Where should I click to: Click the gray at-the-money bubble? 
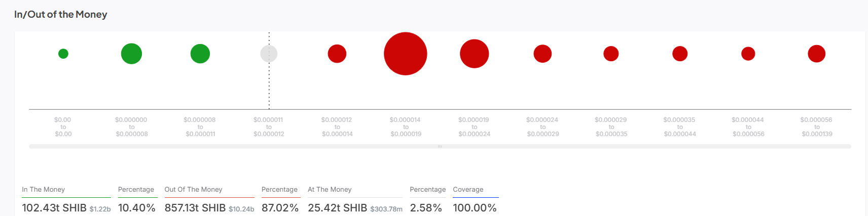[269, 54]
